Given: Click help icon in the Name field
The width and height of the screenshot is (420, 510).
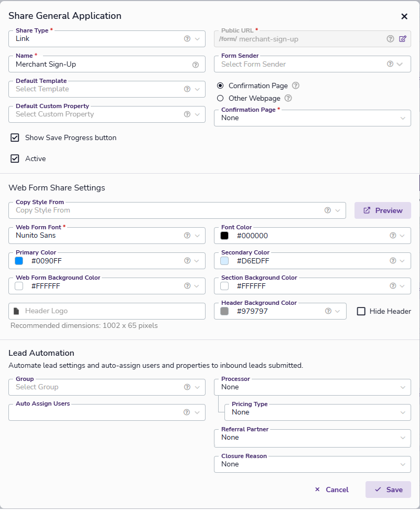Looking at the screenshot, I should [196, 65].
